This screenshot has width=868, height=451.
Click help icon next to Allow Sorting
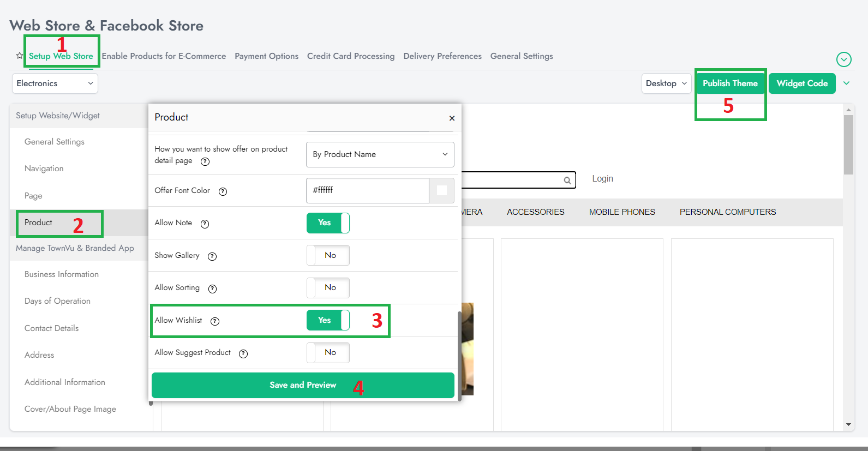(x=212, y=288)
